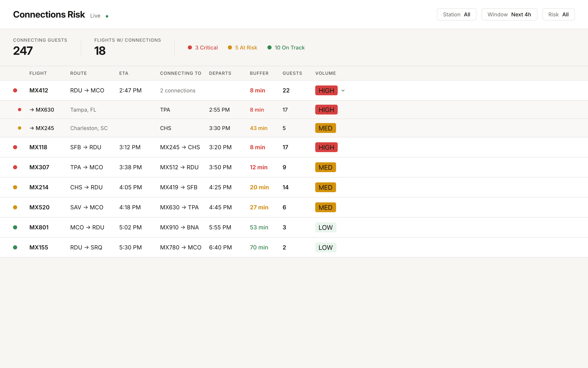Click the red status dot for MX307
The height and width of the screenshot is (368, 588).
coord(15,167)
